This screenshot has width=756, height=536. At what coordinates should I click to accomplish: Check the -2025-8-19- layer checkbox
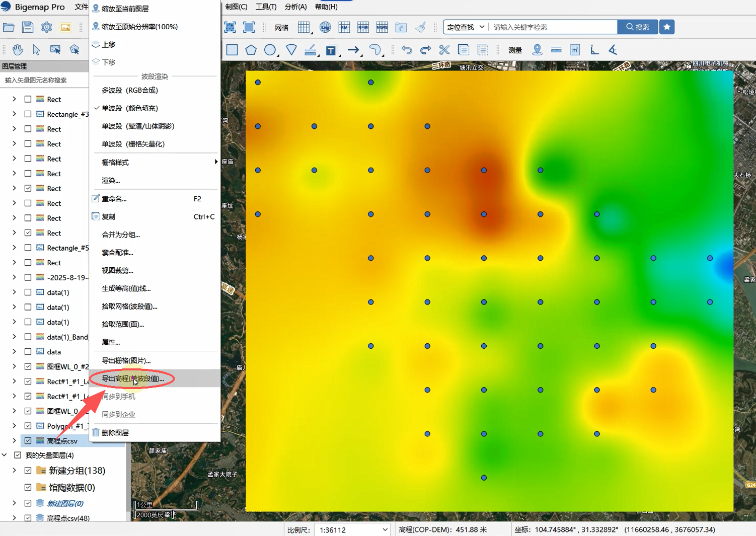click(x=28, y=277)
